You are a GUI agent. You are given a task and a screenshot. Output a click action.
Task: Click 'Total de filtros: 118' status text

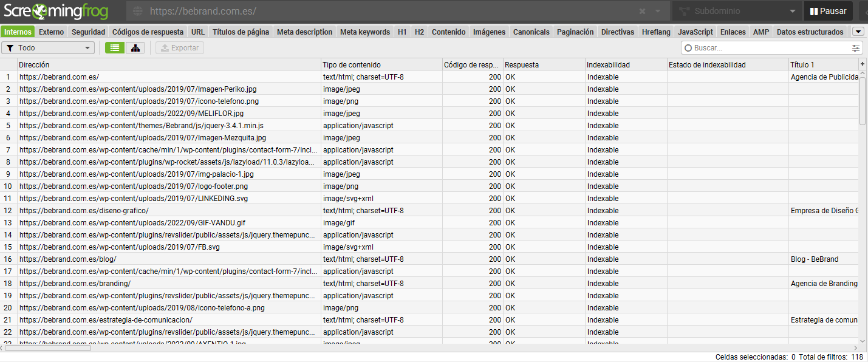tap(831, 357)
